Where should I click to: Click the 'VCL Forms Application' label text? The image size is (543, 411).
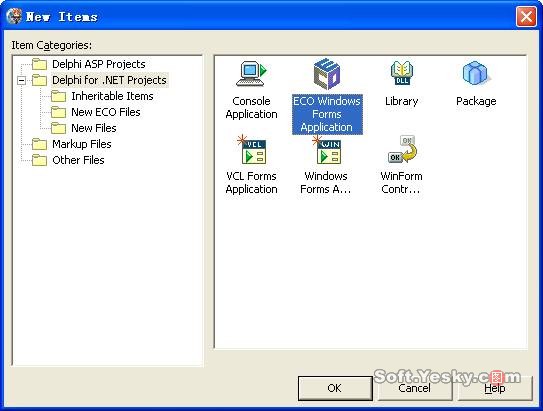coord(251,182)
